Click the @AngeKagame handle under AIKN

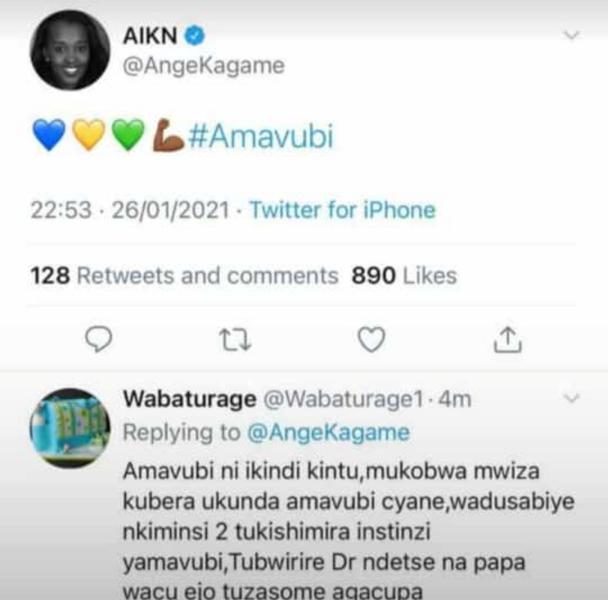pos(204,66)
